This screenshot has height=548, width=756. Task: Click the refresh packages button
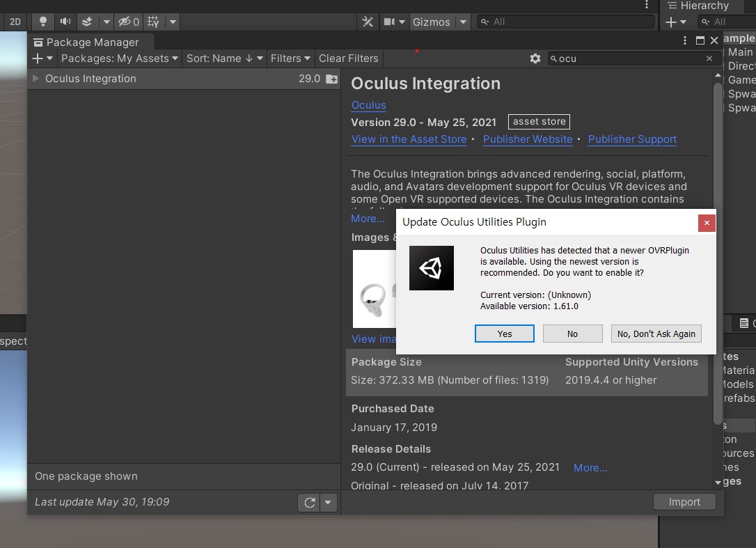point(310,503)
